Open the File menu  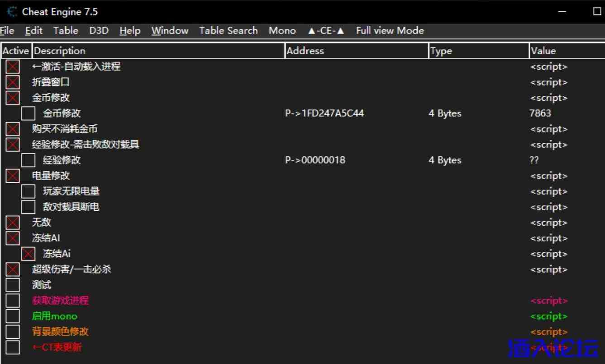click(7, 31)
